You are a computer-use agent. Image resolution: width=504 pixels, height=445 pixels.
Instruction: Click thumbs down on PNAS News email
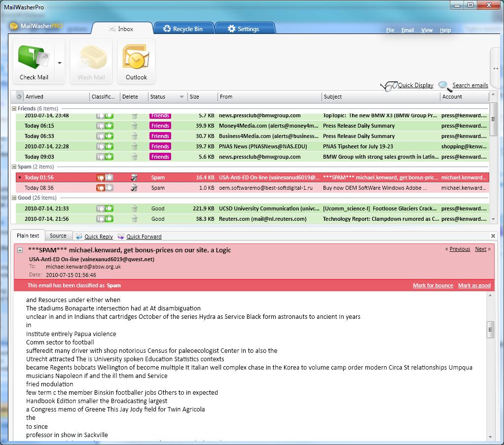100,146
